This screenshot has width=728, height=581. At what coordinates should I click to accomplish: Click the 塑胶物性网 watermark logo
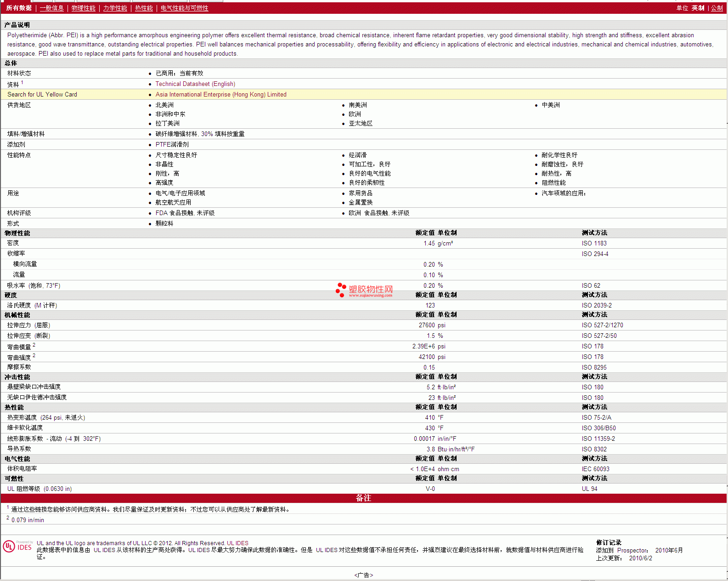click(364, 290)
